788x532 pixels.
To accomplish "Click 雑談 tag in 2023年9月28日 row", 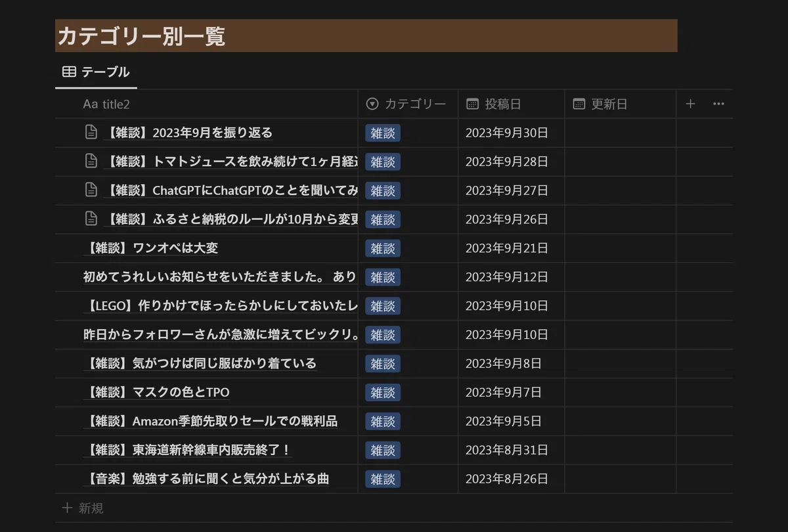I will click(x=383, y=162).
